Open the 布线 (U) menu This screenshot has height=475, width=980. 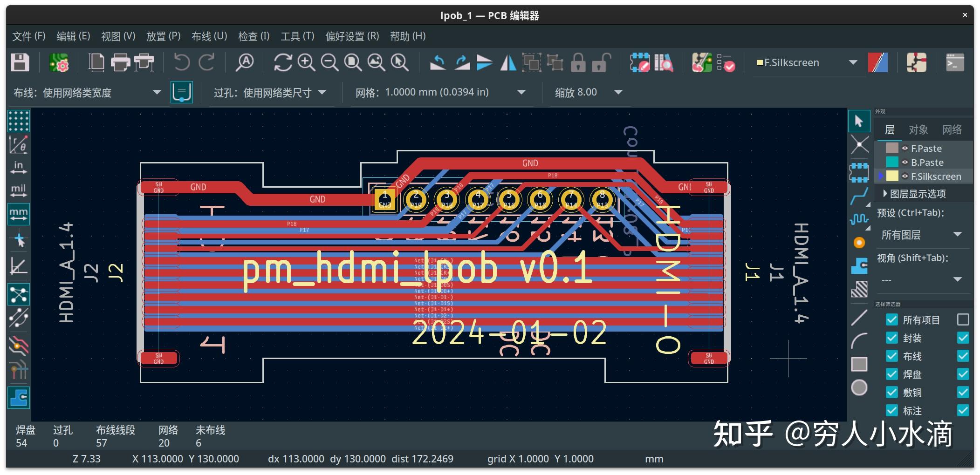point(209,36)
